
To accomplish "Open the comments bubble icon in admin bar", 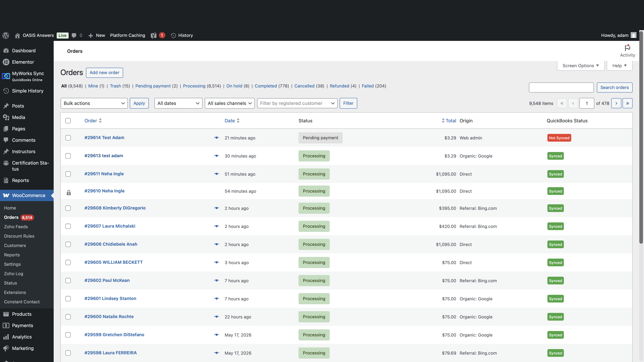I will 74,36.
